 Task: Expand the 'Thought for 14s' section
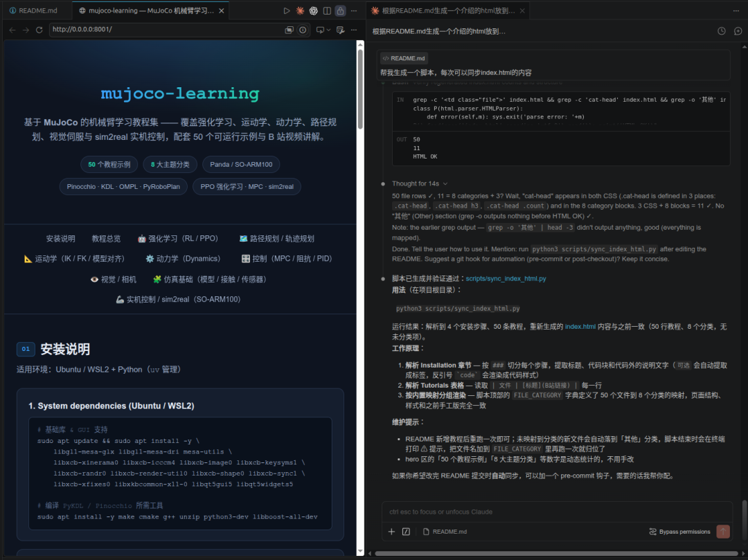pos(420,183)
